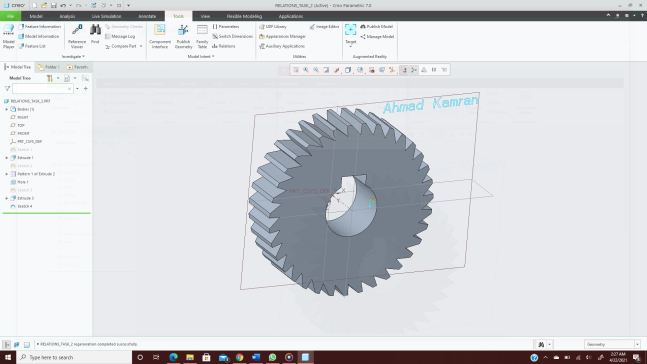Select the Publish Geometry tool
Viewport: 647px width, 364px height.
(183, 36)
